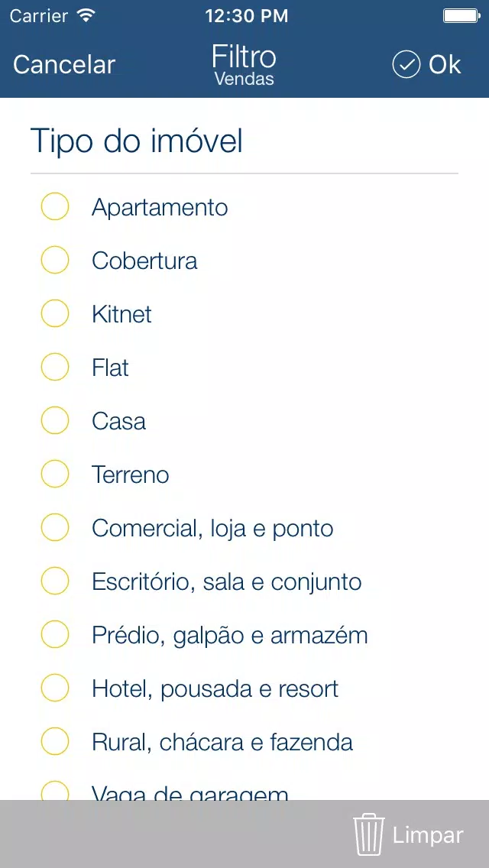The width and height of the screenshot is (489, 868).
Task: Select Comercial, loja e ponto option
Action: (x=55, y=528)
